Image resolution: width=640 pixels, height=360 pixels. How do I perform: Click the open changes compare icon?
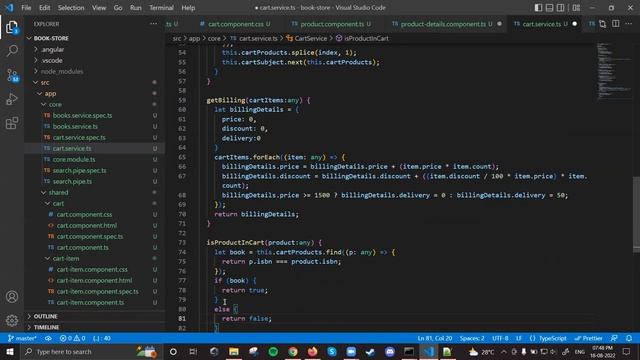tap(603, 24)
